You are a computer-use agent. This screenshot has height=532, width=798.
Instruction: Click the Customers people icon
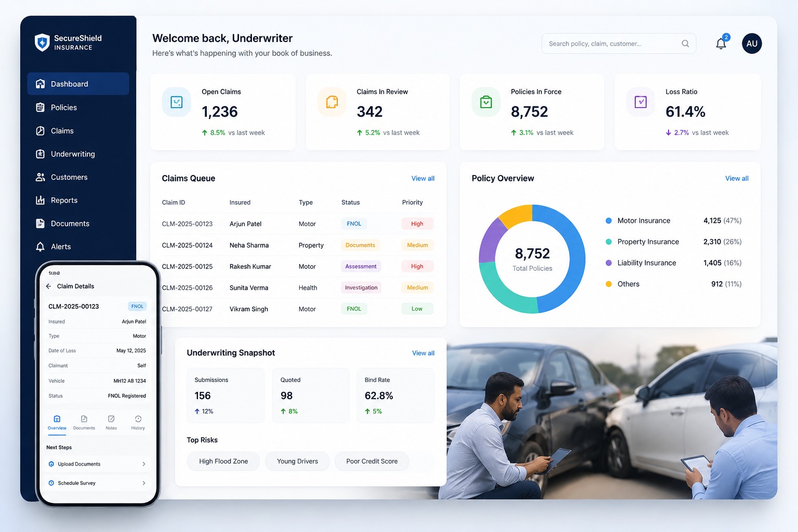pyautogui.click(x=40, y=177)
